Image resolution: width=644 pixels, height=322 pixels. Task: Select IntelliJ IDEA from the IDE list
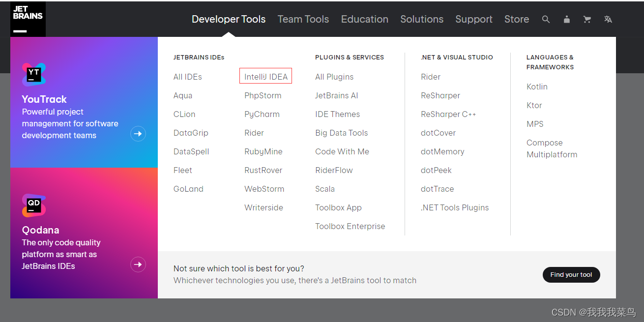(x=266, y=77)
